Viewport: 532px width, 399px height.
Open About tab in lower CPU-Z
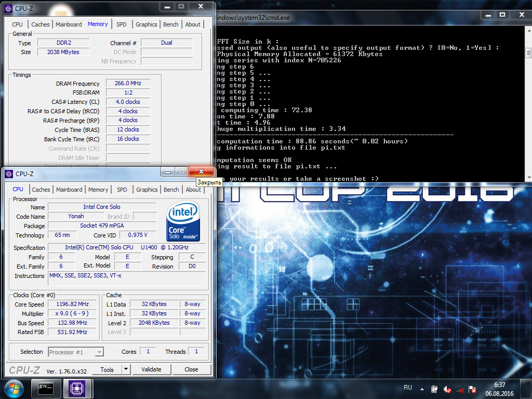point(193,190)
